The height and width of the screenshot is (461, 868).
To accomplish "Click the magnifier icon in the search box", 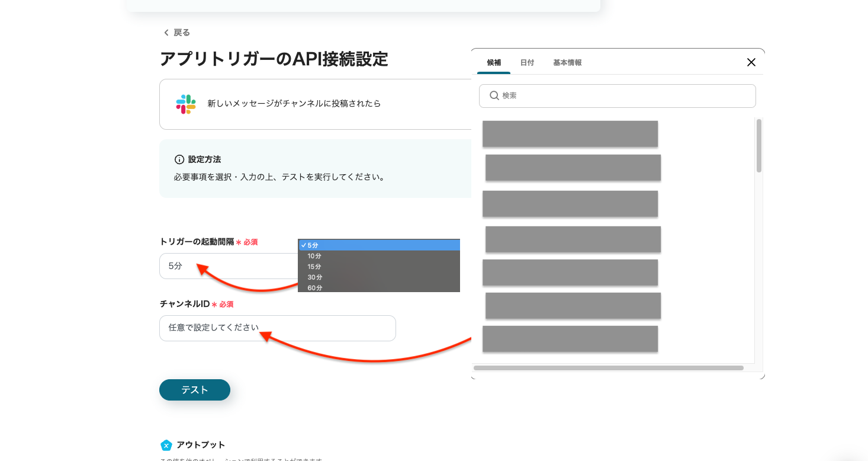I will 494,95.
